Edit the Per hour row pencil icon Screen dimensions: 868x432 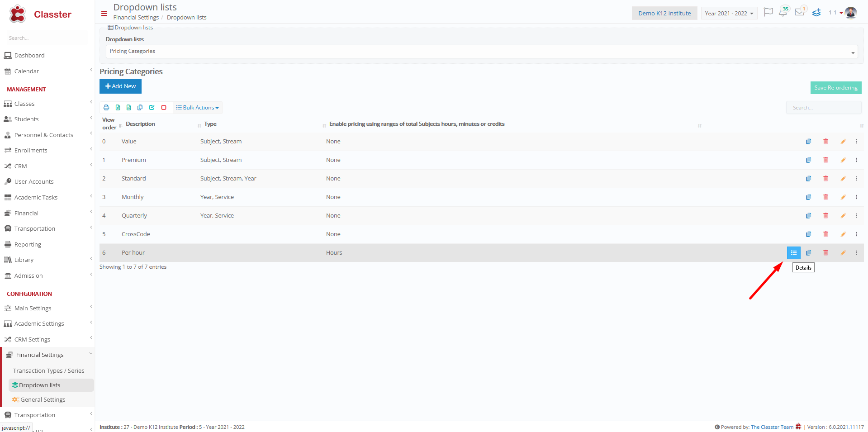tap(843, 253)
